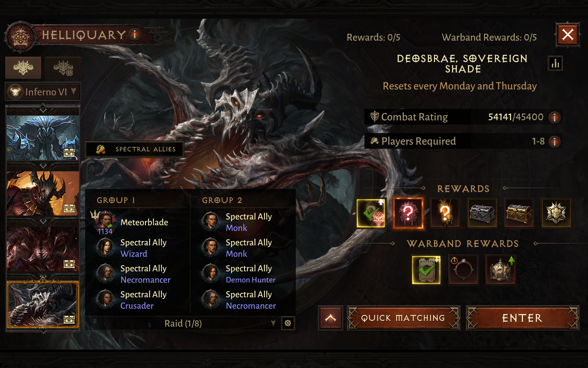Open raid settings gear icon
Screen dimensions: 588x368
click(288, 323)
